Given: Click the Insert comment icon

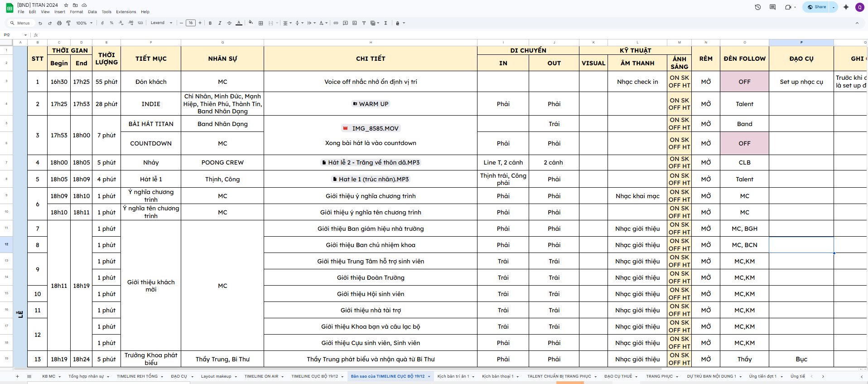Looking at the screenshot, I should [x=345, y=23].
